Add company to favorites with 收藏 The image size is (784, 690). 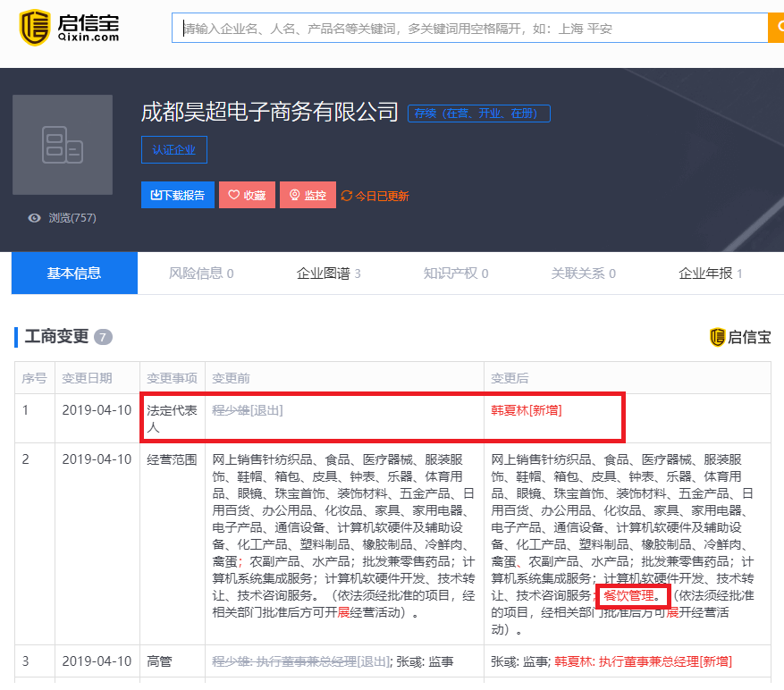247,195
